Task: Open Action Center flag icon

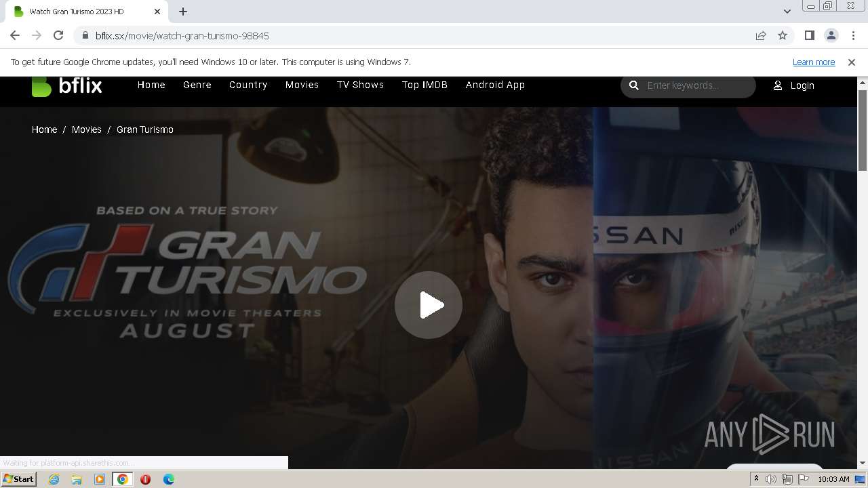Action: click(x=804, y=479)
